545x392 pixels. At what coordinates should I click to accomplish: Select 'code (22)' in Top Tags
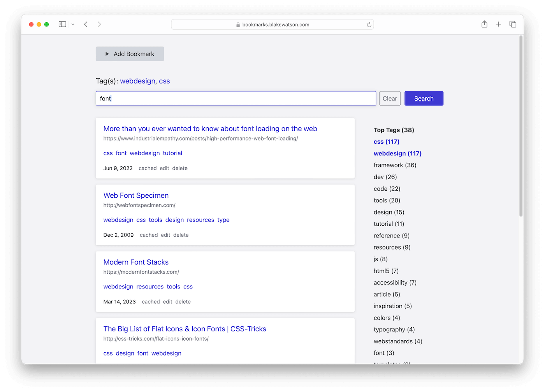pyautogui.click(x=387, y=189)
